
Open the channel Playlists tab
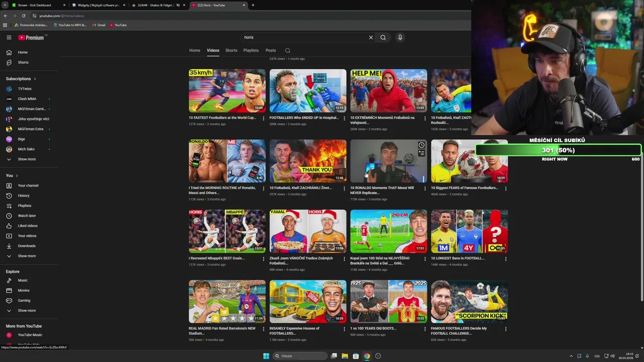point(251,50)
